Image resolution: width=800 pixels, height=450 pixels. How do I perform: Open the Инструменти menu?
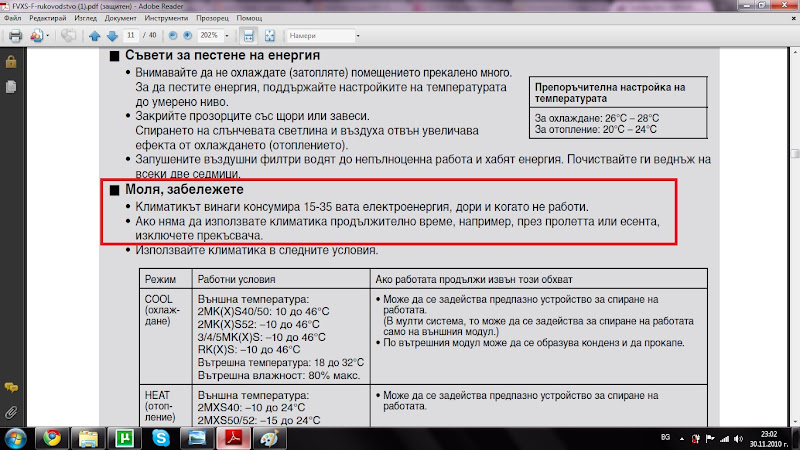166,18
